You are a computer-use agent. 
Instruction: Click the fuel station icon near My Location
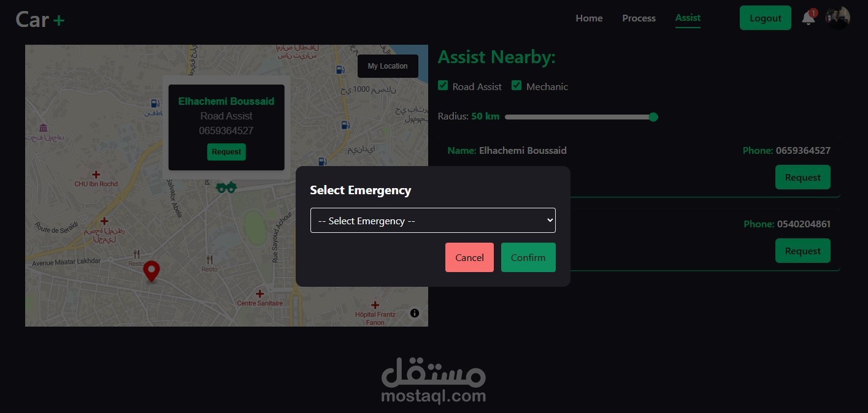click(340, 70)
